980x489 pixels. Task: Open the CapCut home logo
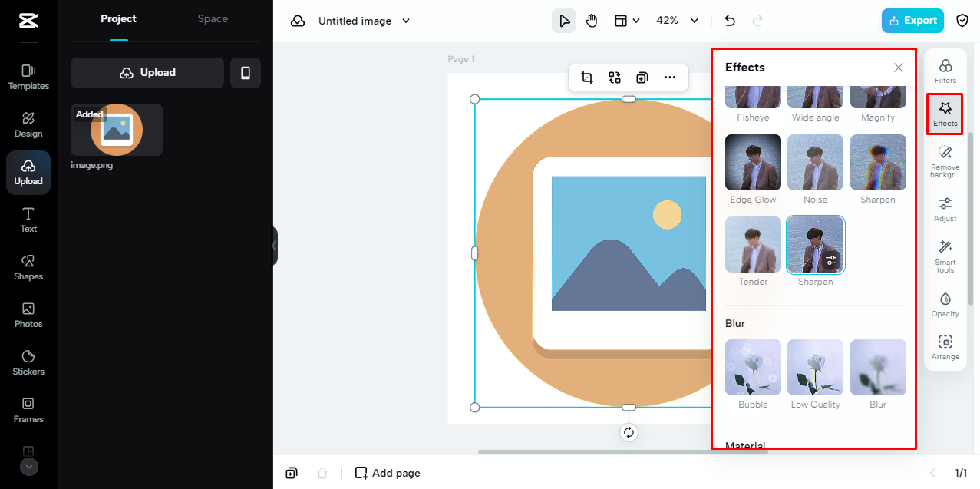click(x=28, y=21)
